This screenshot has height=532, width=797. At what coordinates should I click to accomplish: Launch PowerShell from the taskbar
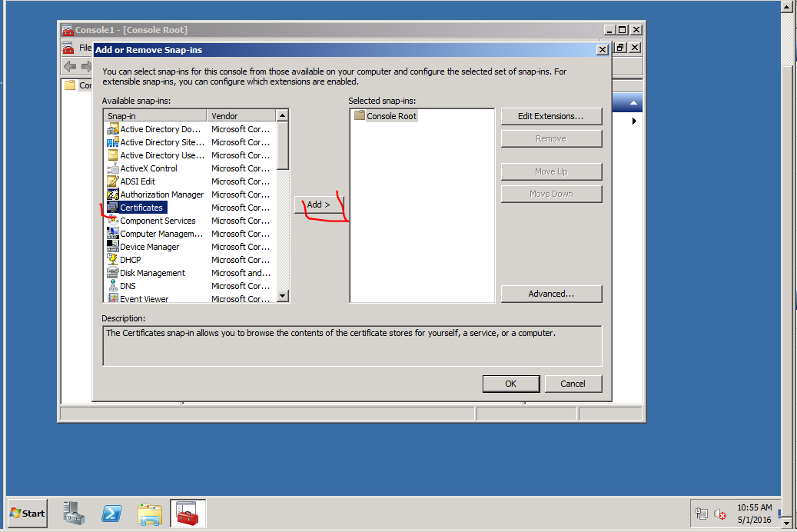[111, 514]
